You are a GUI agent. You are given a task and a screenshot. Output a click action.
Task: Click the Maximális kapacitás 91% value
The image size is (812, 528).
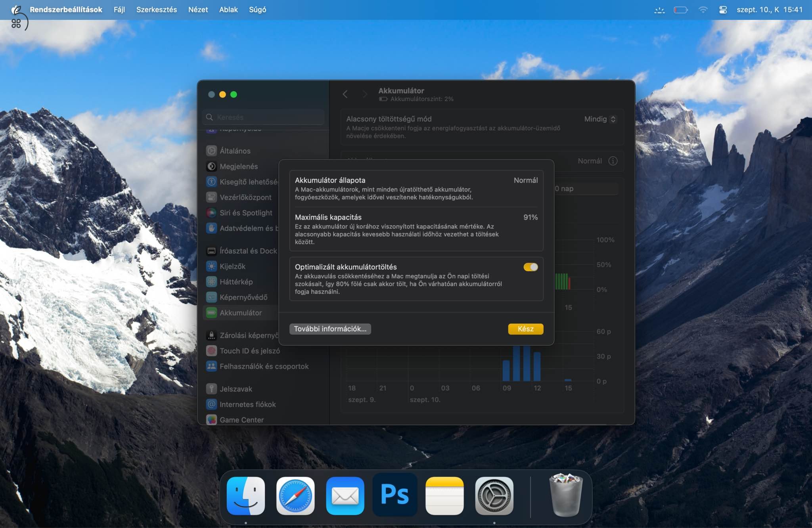[x=530, y=217]
